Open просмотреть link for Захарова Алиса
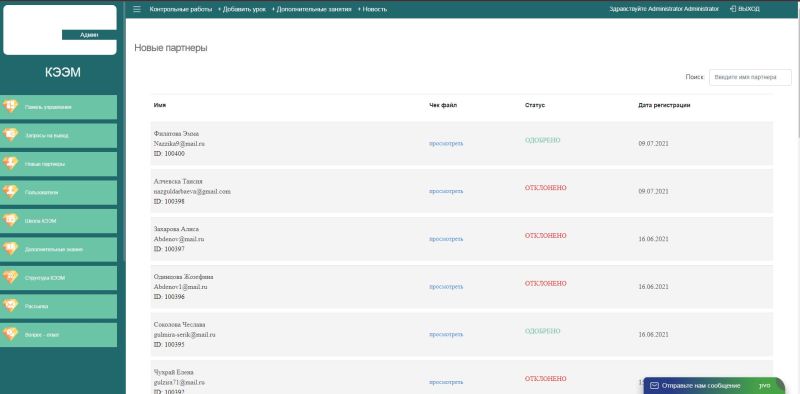 coord(446,239)
